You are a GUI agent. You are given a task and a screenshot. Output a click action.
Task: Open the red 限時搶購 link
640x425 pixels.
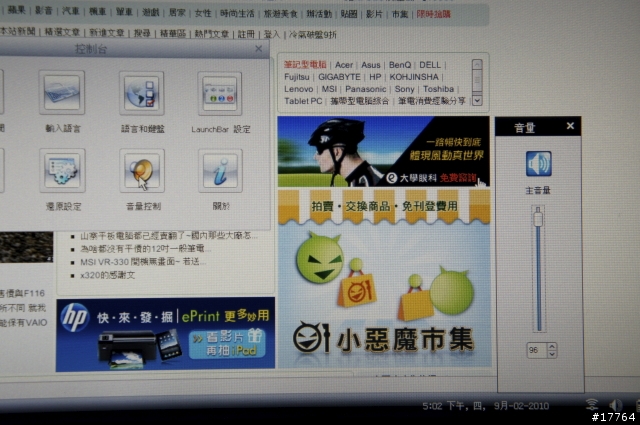point(433,14)
